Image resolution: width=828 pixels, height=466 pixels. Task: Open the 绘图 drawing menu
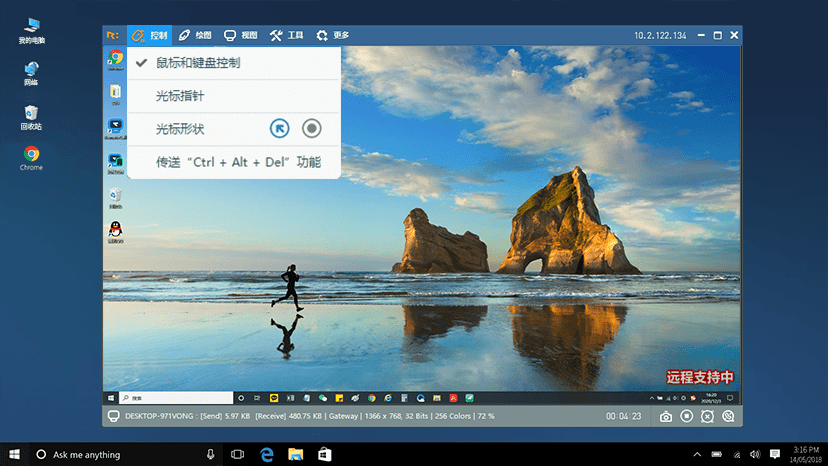[195, 35]
